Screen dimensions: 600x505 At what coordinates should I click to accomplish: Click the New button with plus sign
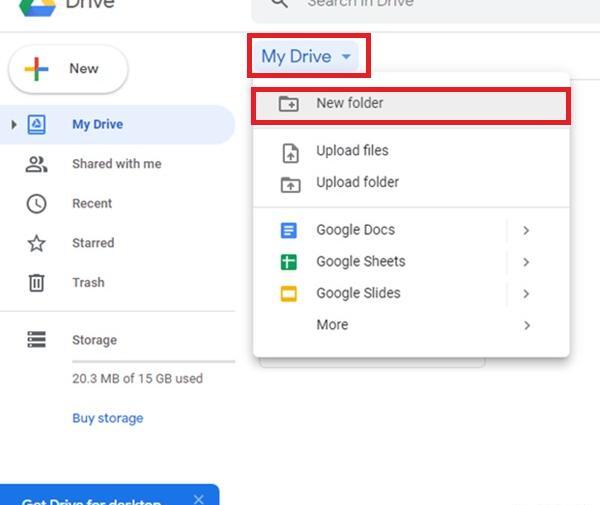pos(68,69)
